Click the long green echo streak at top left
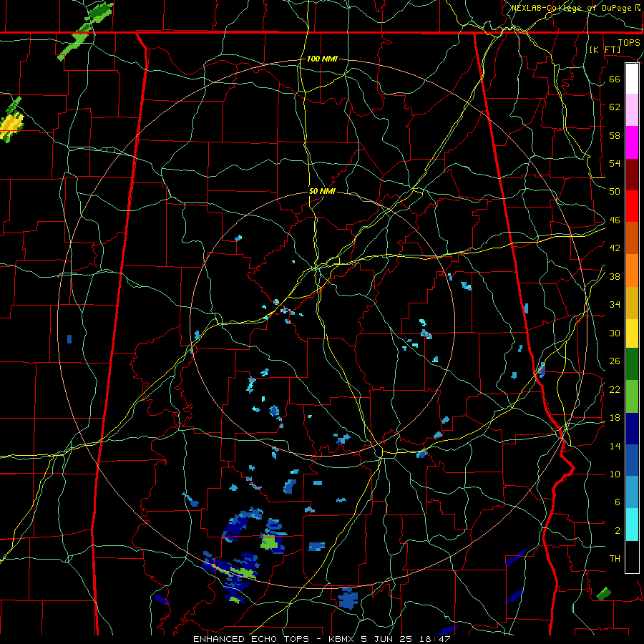Screen dimensions: 644x644 click(x=85, y=31)
